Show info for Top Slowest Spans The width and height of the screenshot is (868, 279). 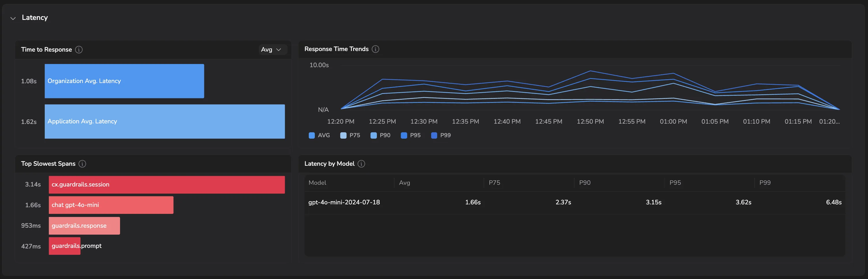[82, 163]
